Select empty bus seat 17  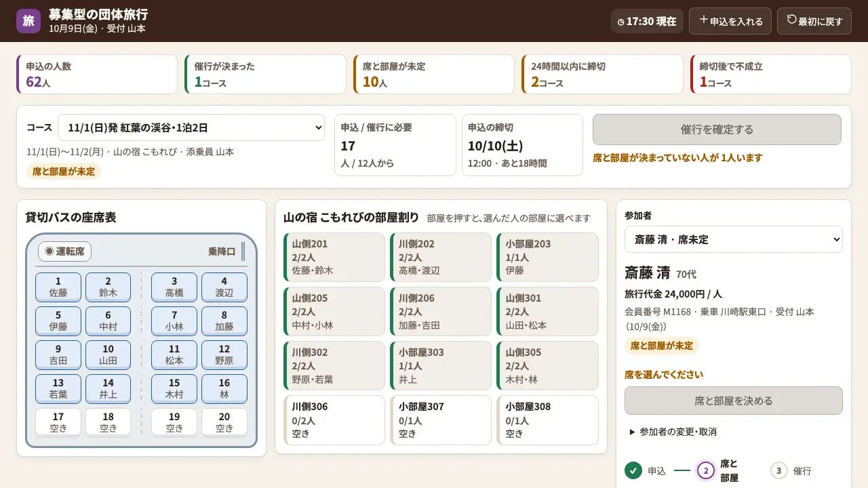pos(58,422)
